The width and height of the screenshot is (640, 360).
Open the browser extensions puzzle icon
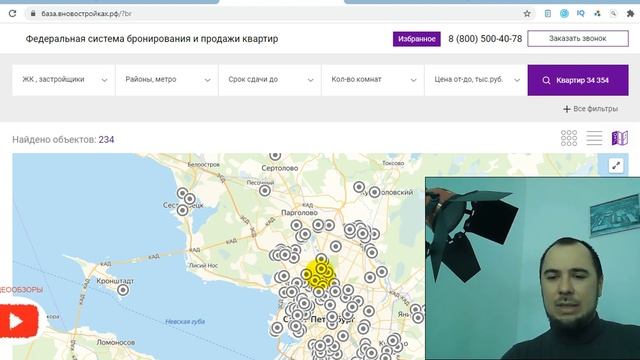pos(630,13)
